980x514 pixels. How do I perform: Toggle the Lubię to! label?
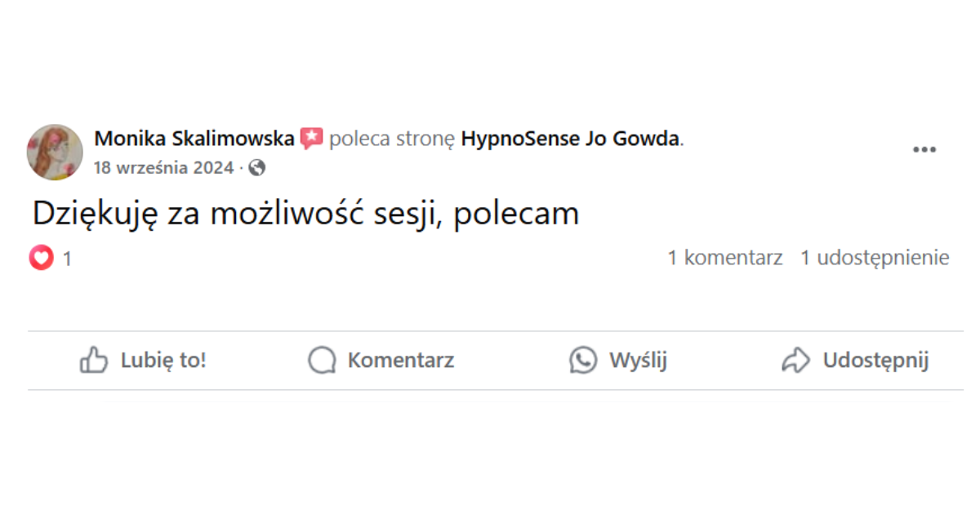163,361
